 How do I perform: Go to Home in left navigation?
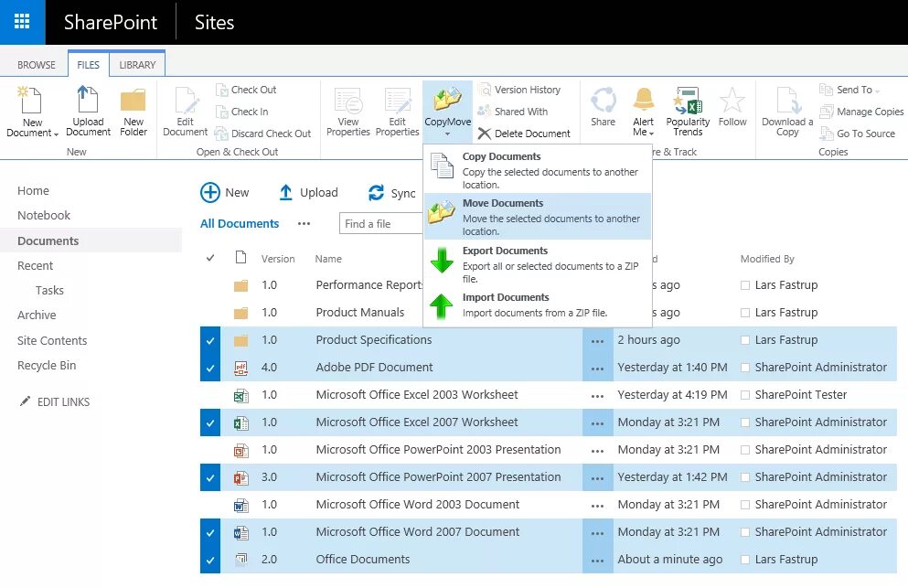(x=33, y=190)
